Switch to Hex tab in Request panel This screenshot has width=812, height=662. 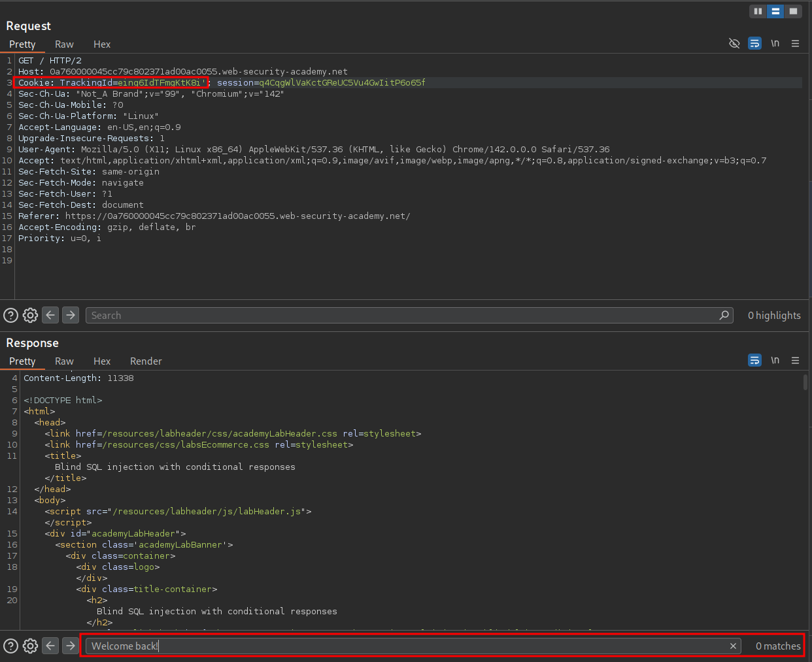pyautogui.click(x=102, y=44)
